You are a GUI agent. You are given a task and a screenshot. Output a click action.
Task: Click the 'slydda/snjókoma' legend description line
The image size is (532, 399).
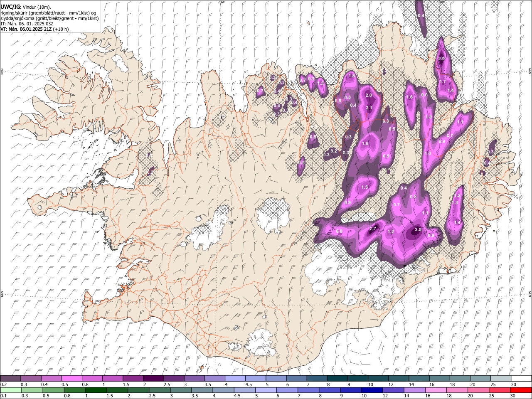click(x=49, y=18)
